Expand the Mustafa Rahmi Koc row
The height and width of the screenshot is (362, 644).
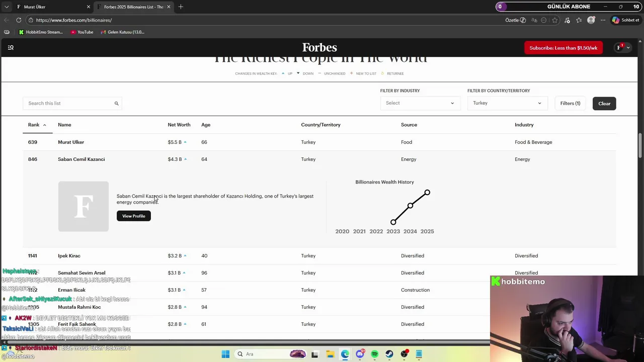319,307
